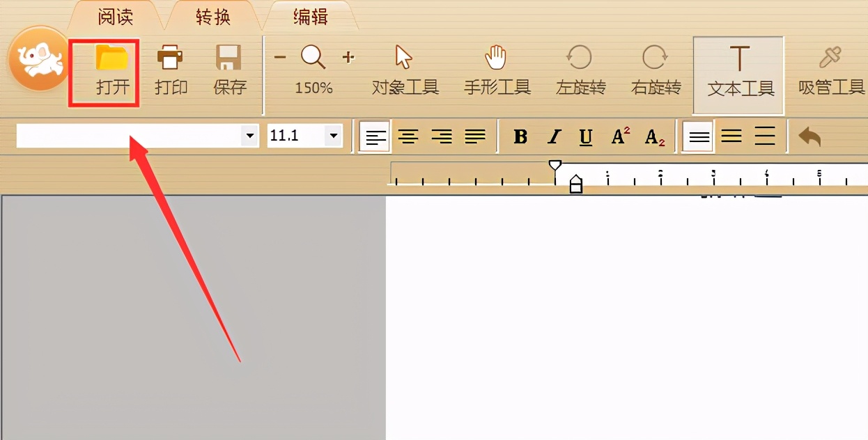Zoom in with the plus button
Viewport: 868px width, 440px height.
[x=348, y=57]
